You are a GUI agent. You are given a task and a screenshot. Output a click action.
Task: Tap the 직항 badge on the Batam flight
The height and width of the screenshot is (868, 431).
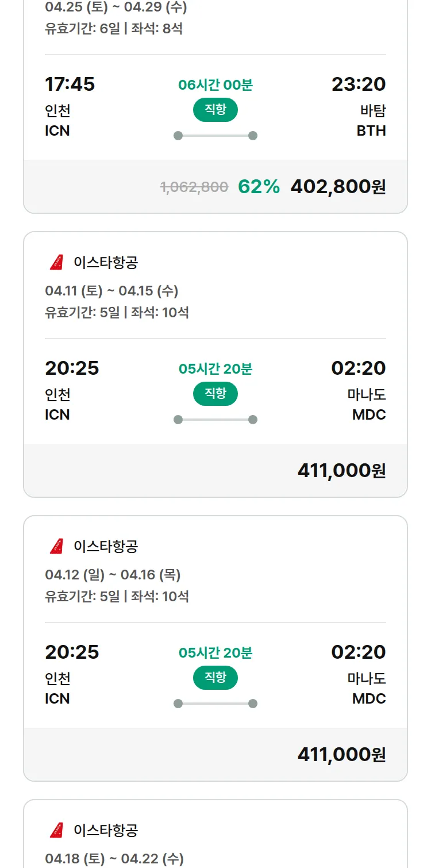coord(215,110)
